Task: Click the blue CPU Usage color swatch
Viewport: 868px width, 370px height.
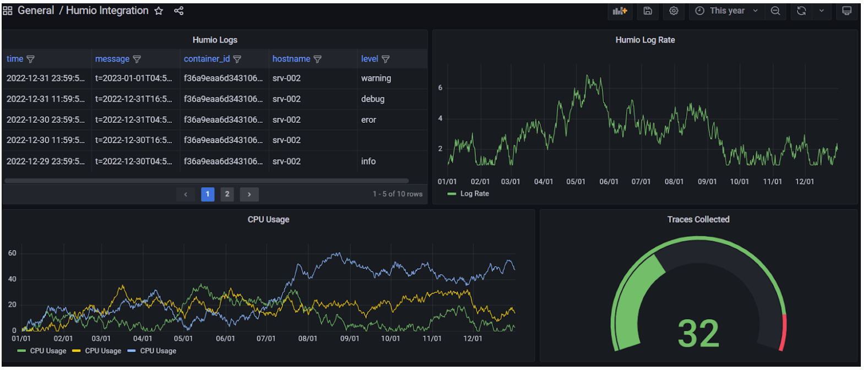Action: (131, 351)
